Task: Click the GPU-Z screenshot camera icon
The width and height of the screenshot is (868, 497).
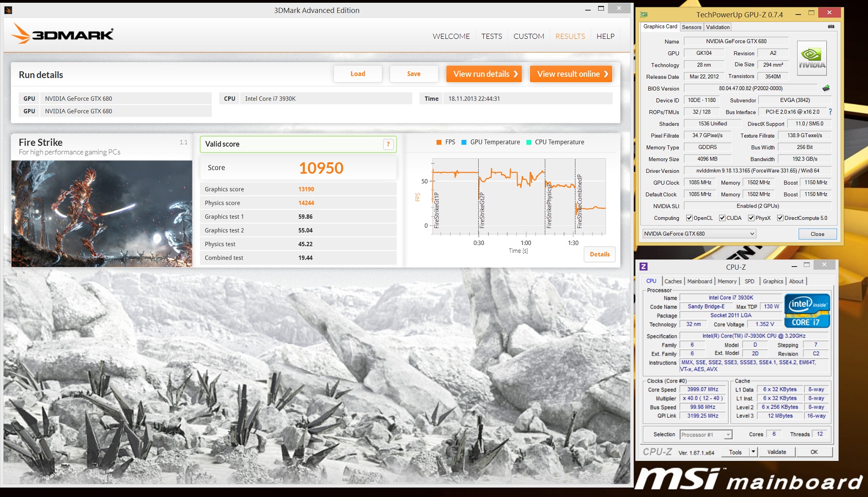Action: (x=831, y=27)
